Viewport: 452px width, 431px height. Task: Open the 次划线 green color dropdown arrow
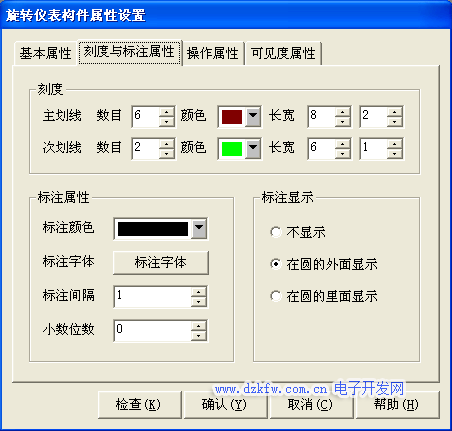[253, 149]
